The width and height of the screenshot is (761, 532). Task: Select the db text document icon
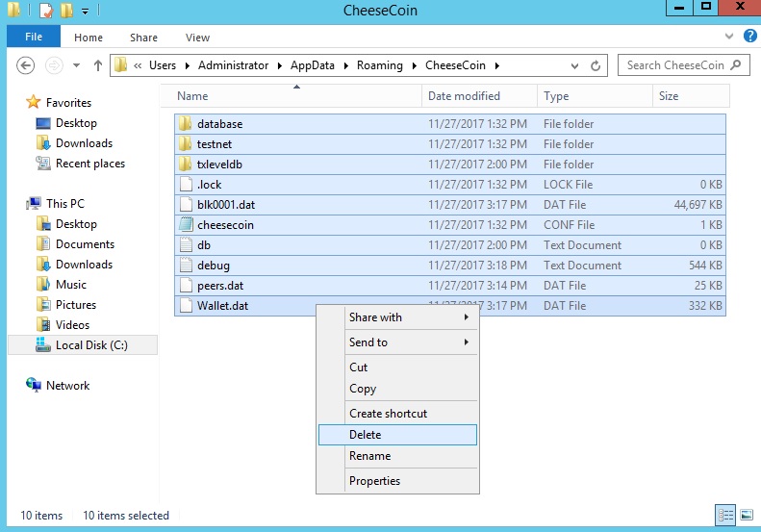click(186, 244)
